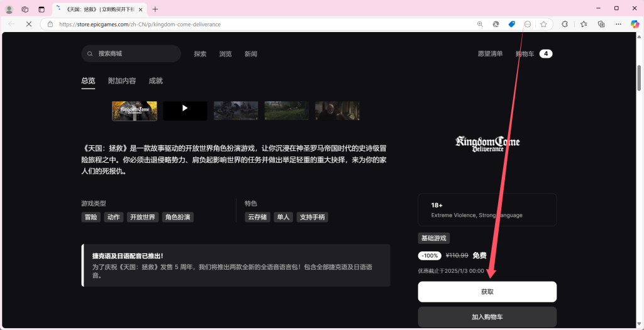Click the 获取 button
644x330 pixels.
point(487,292)
